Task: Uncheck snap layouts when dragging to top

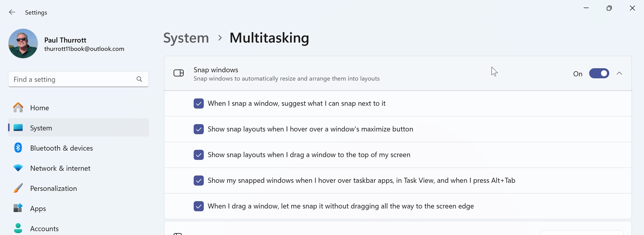Action: coord(199,155)
